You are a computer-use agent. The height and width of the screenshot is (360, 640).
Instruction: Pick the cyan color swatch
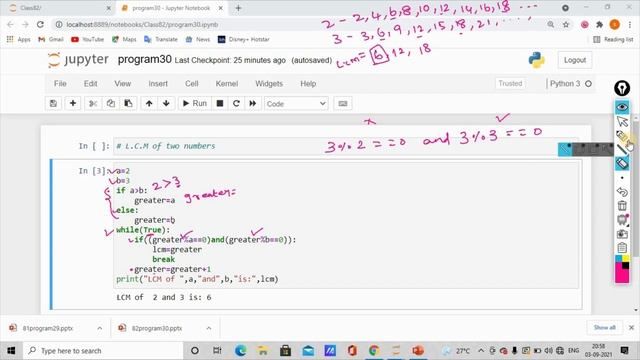click(x=618, y=259)
